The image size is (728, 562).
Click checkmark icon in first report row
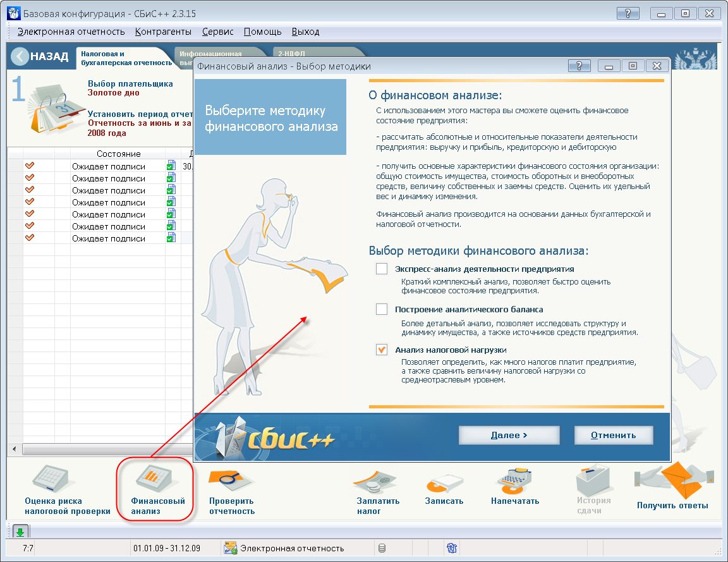(x=30, y=166)
